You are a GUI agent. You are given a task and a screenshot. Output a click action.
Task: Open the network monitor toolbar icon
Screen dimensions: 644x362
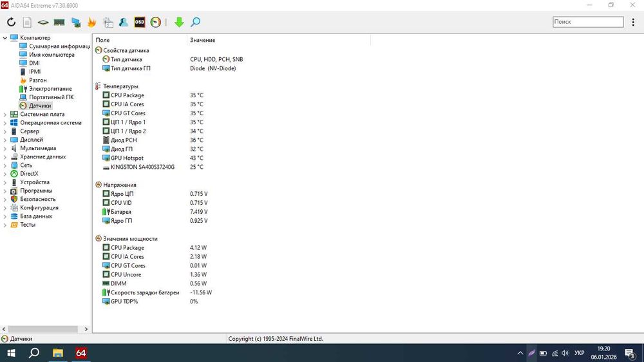click(x=76, y=22)
